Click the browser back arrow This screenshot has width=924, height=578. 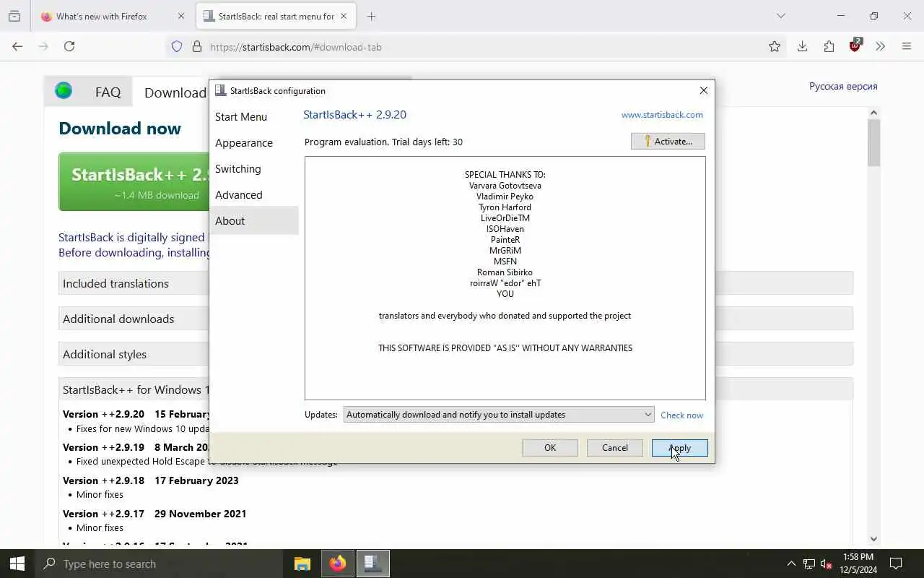pyautogui.click(x=17, y=46)
